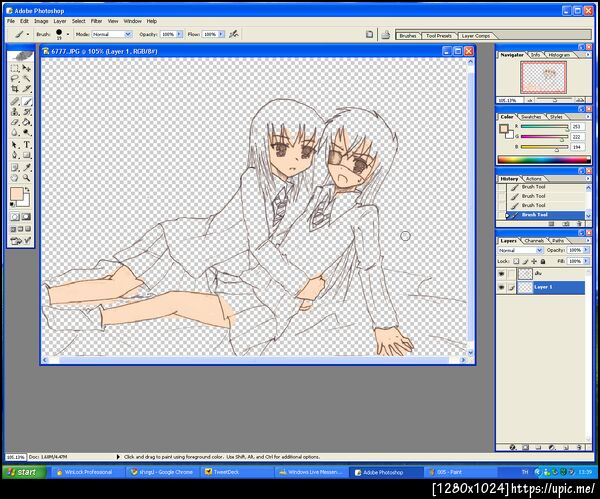The width and height of the screenshot is (600, 499).
Task: Select the Type tool
Action: [x=26, y=145]
